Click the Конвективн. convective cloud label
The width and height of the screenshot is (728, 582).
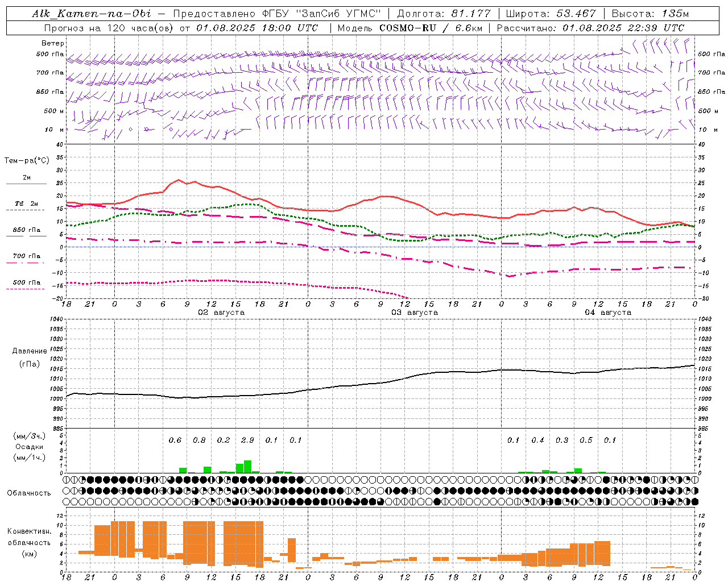[29, 531]
